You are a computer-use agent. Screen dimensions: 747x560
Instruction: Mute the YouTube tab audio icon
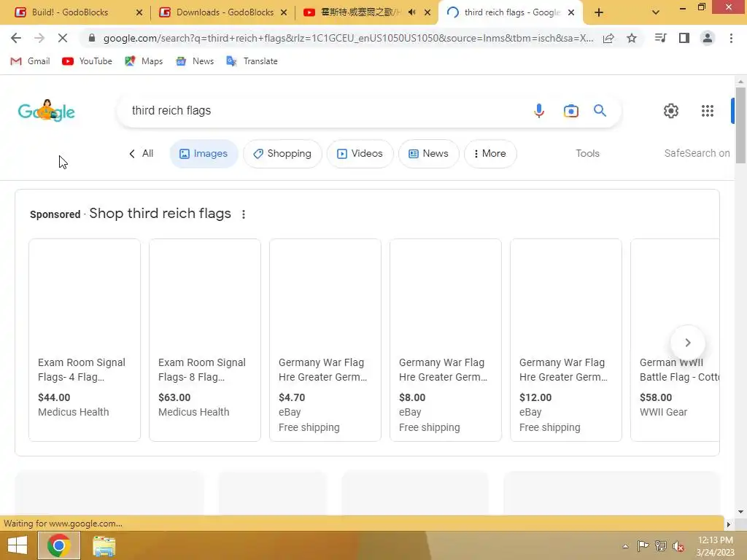point(411,12)
